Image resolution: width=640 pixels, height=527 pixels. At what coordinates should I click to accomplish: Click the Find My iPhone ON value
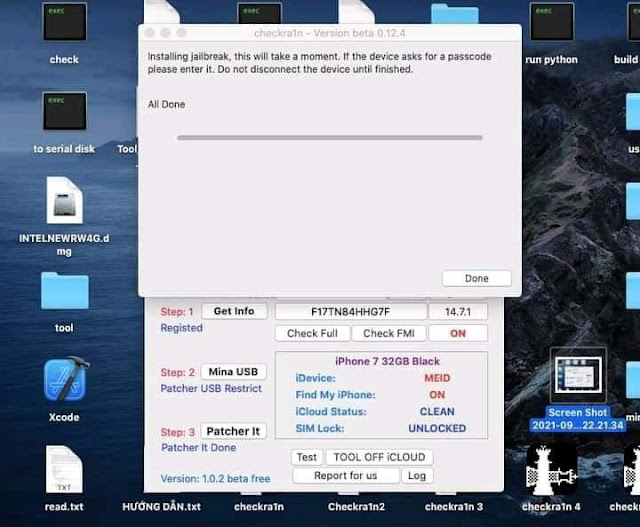tap(437, 395)
